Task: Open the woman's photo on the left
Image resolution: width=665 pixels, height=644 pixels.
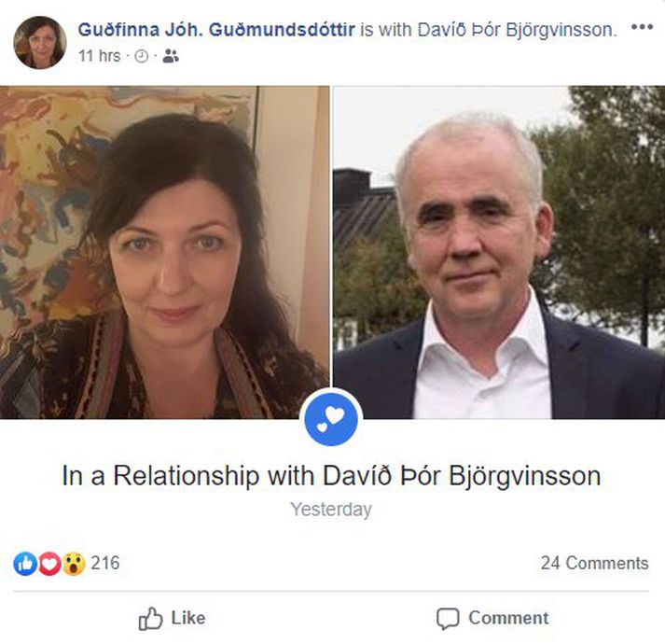Action: point(164,252)
